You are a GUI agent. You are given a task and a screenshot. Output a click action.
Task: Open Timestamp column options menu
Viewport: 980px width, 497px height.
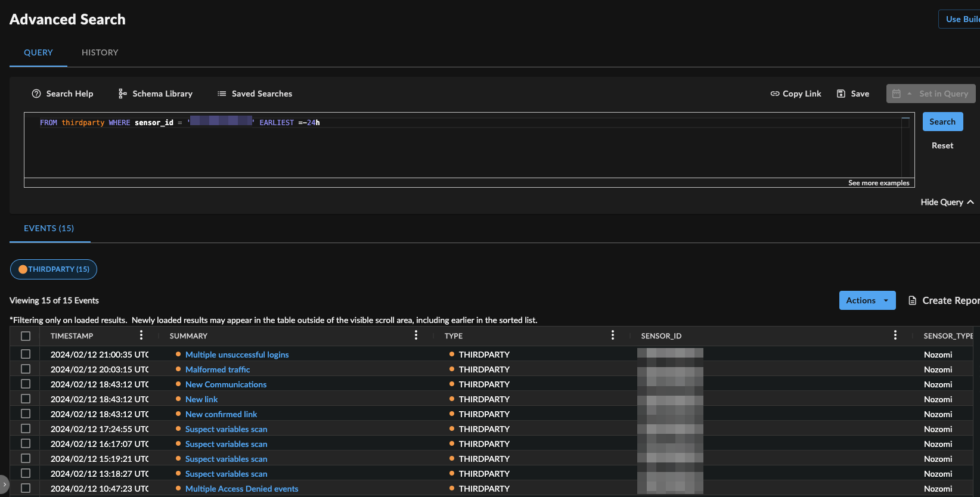click(141, 336)
